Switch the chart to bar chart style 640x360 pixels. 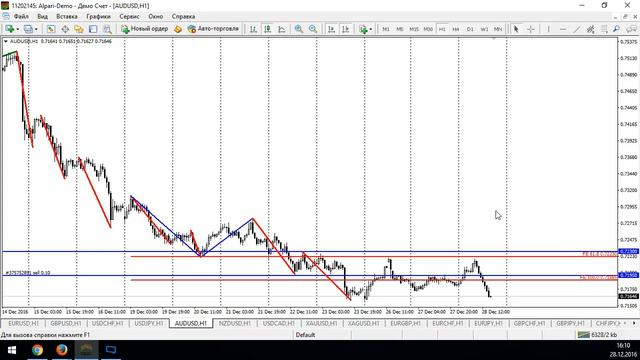pyautogui.click(x=253, y=29)
